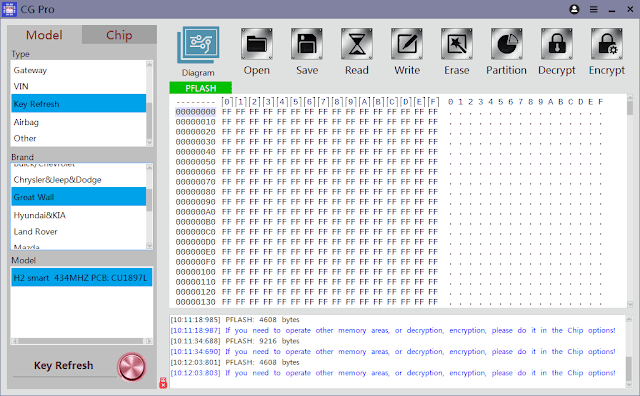This screenshot has height=396, width=640.
Task: Select Airbag in Type list
Action: pyautogui.click(x=78, y=122)
